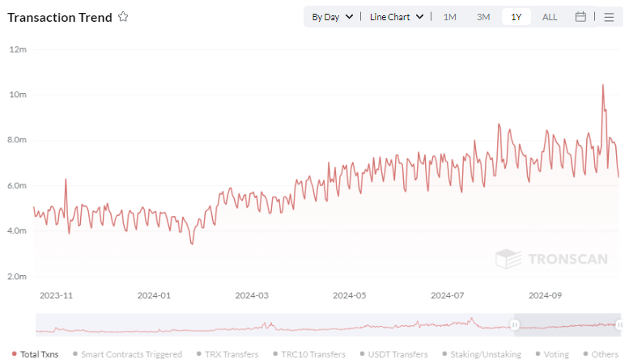Image resolution: width=629 pixels, height=364 pixels.
Task: Click the 2024-01 x-axis label
Action: pos(154,295)
